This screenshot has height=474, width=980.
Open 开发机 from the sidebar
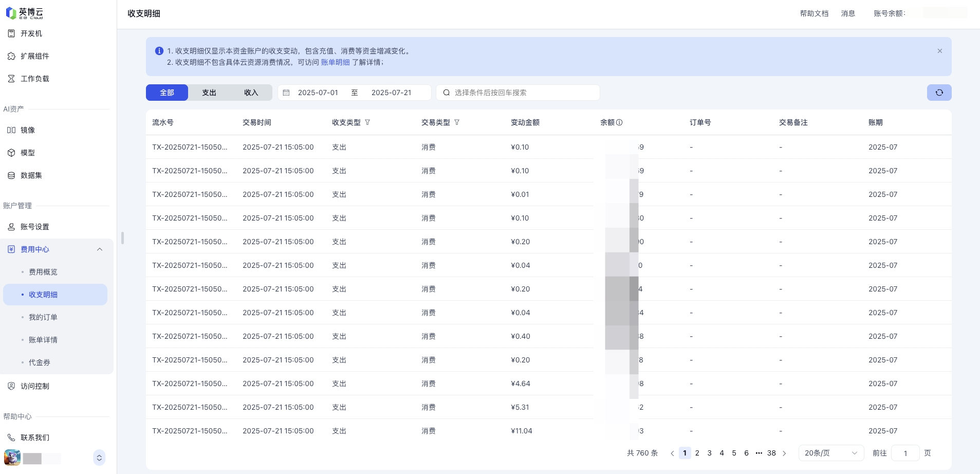(31, 33)
